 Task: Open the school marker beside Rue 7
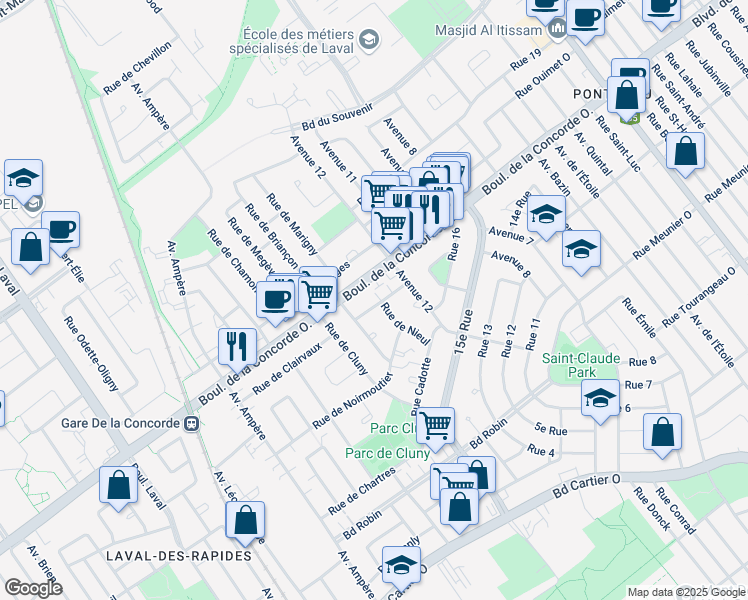tap(600, 398)
